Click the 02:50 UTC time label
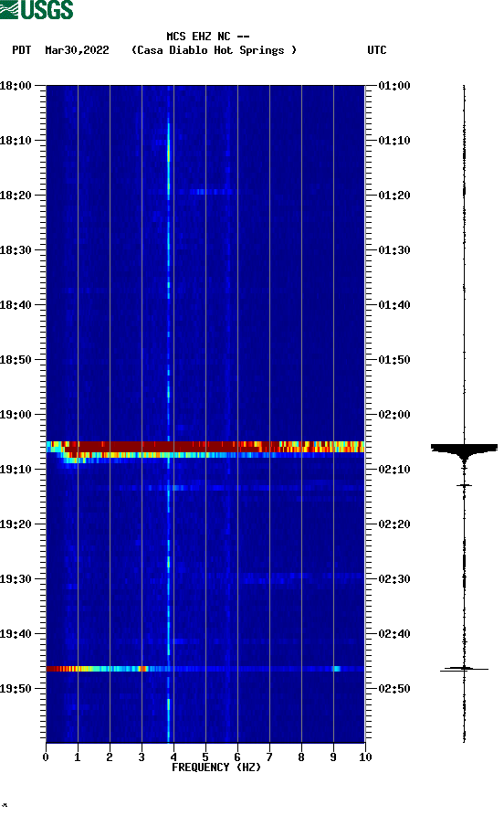504x815 pixels. tap(394, 689)
